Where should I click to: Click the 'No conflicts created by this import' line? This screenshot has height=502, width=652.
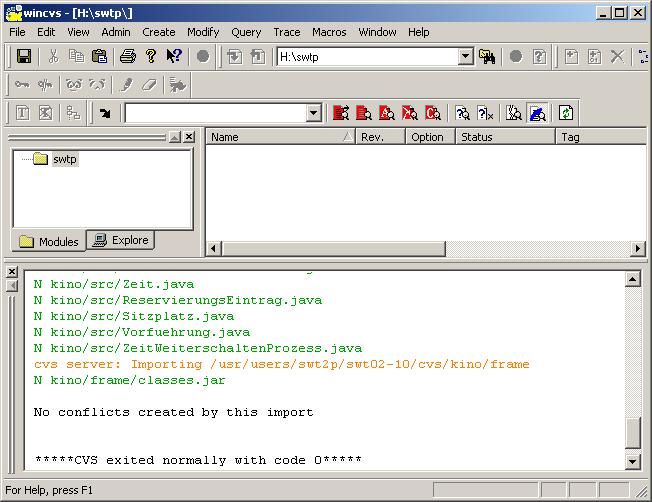(173, 412)
